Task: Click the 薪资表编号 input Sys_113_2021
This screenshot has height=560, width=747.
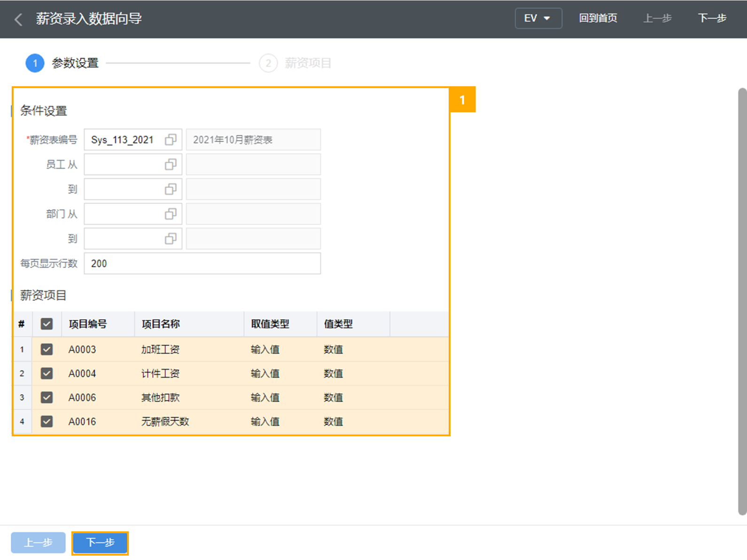Action: tap(133, 140)
